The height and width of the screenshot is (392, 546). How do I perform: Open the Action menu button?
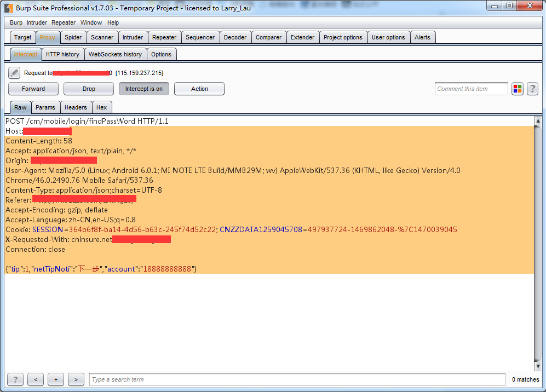[x=199, y=89]
